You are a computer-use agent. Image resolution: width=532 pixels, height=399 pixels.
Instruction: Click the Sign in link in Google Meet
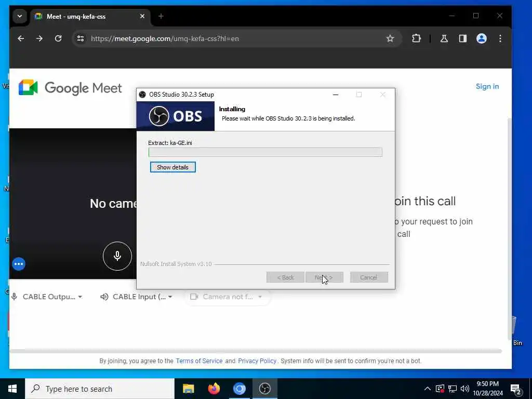coord(487,86)
